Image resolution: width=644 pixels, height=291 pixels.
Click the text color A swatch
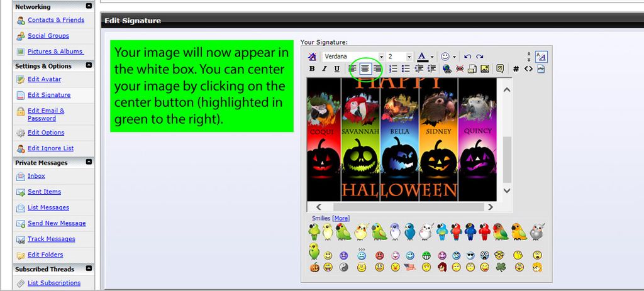423,57
